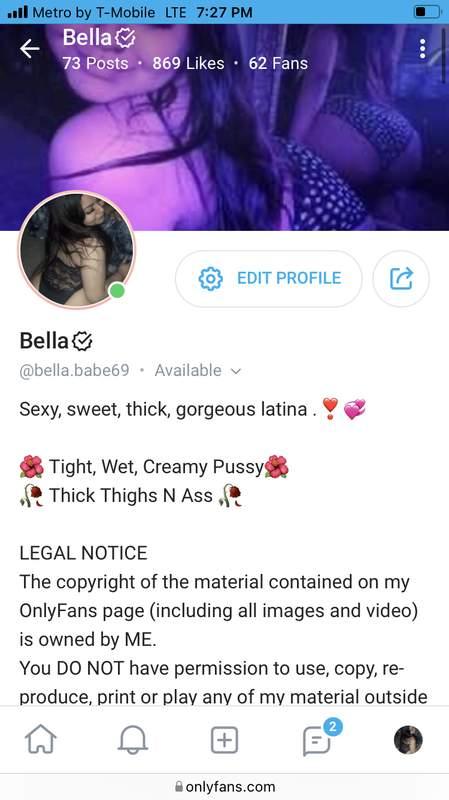The image size is (449, 800).
Task: Tap the lock icon in the address bar
Action: (179, 786)
